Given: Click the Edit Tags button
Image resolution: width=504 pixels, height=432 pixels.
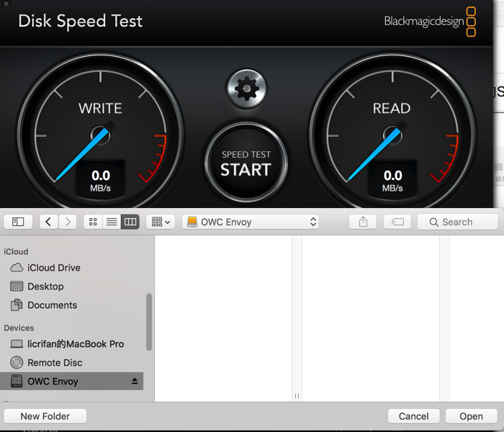Looking at the screenshot, I should [x=397, y=222].
